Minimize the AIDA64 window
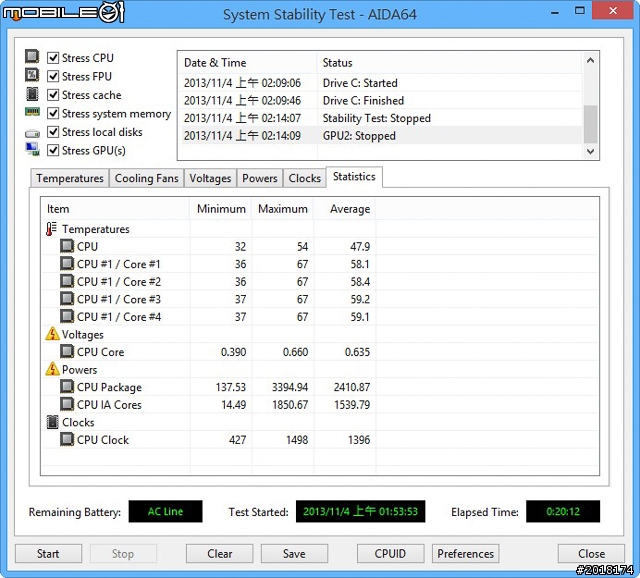 555,11
